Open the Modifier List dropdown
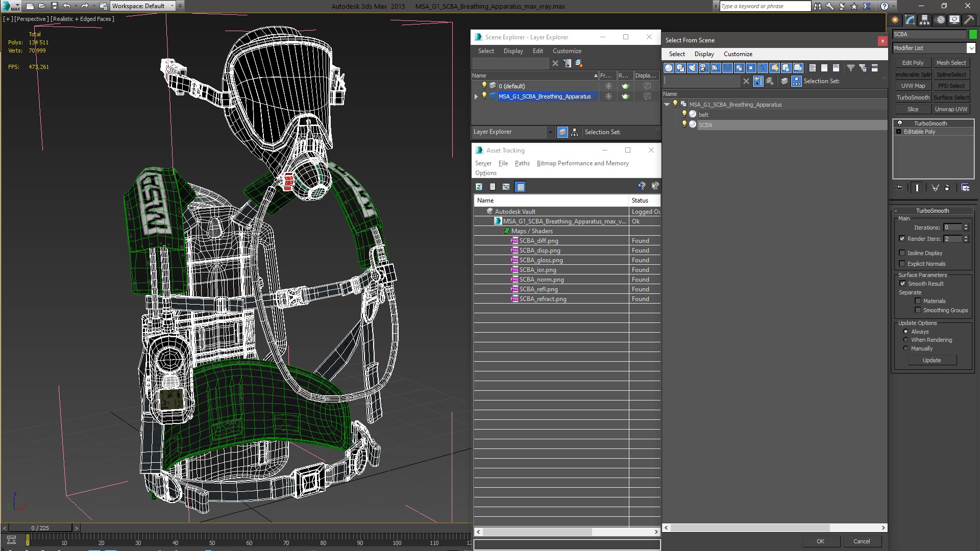 [970, 48]
